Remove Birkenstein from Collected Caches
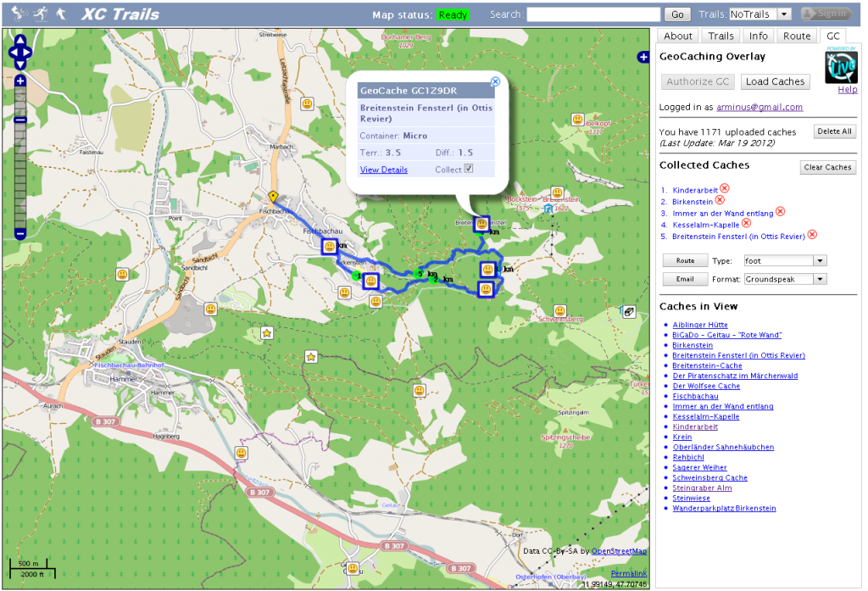The width and height of the screenshot is (868, 591). click(720, 200)
